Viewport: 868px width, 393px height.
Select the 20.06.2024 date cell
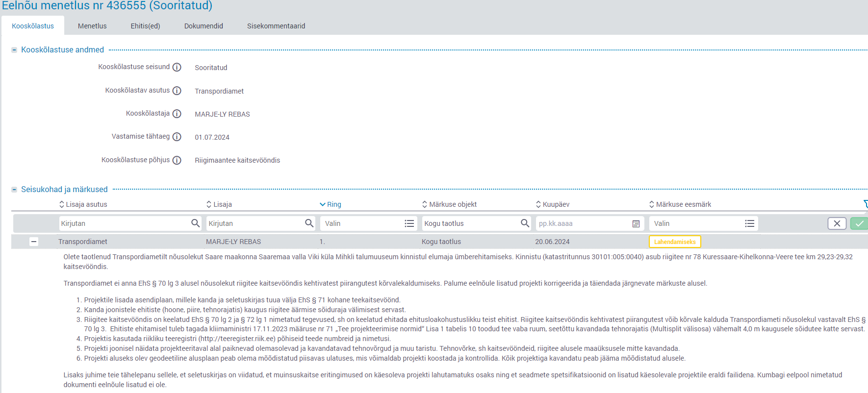click(552, 242)
